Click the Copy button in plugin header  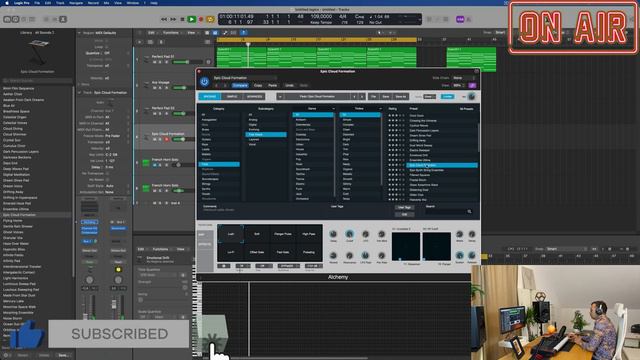point(258,85)
